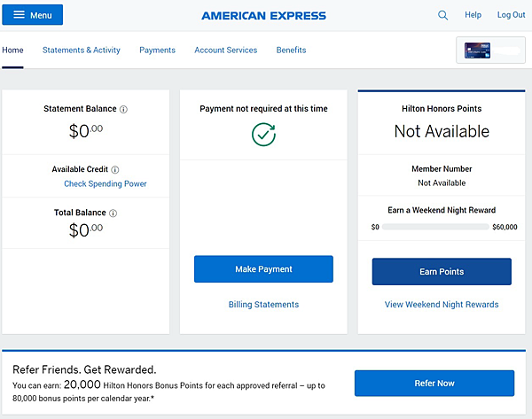Click the green payment checkmark icon
The width and height of the screenshot is (532, 419).
coord(263,135)
